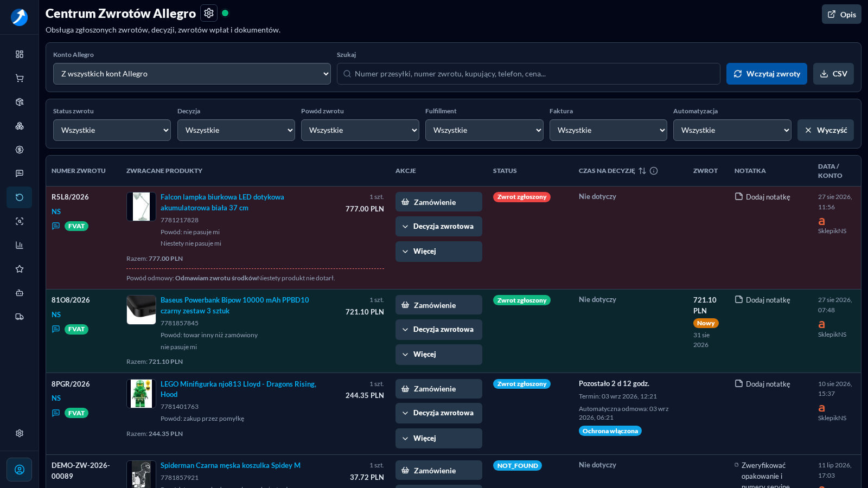Open the Baseus Powerbank Bipow product link
The width and height of the screenshot is (868, 488).
[x=235, y=305]
